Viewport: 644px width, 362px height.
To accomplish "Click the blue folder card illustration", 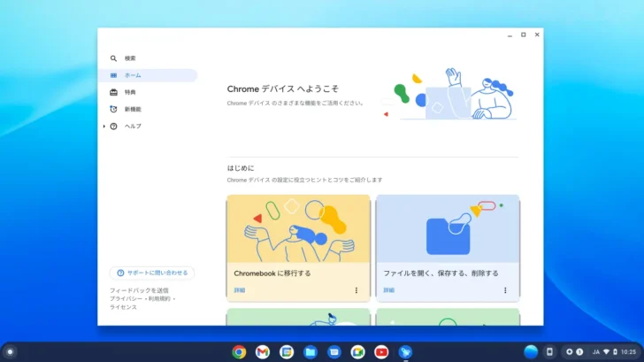I will click(448, 229).
